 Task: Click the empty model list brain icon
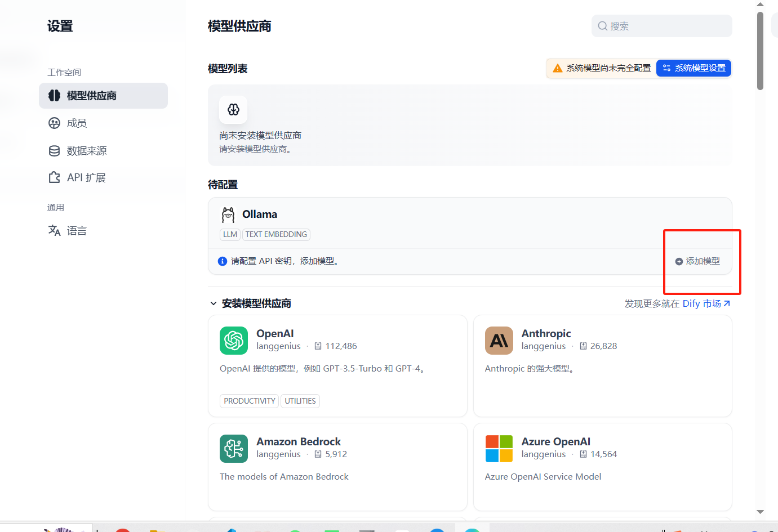[233, 109]
